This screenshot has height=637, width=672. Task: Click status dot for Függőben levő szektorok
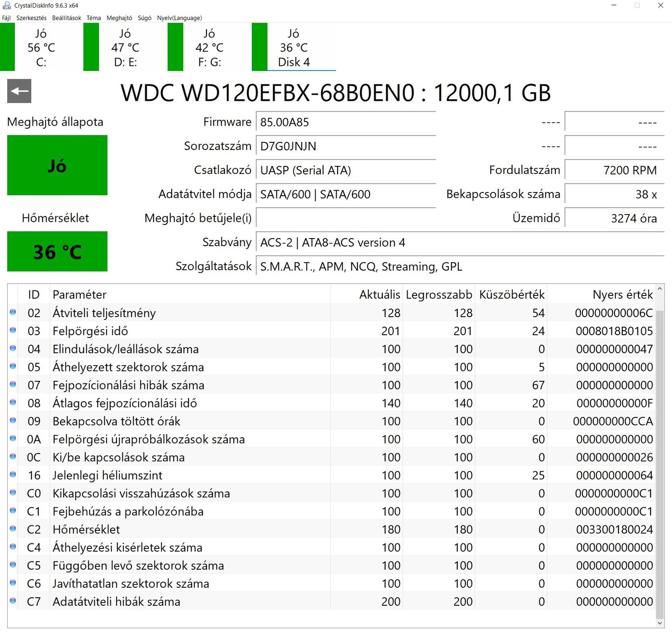click(x=13, y=565)
